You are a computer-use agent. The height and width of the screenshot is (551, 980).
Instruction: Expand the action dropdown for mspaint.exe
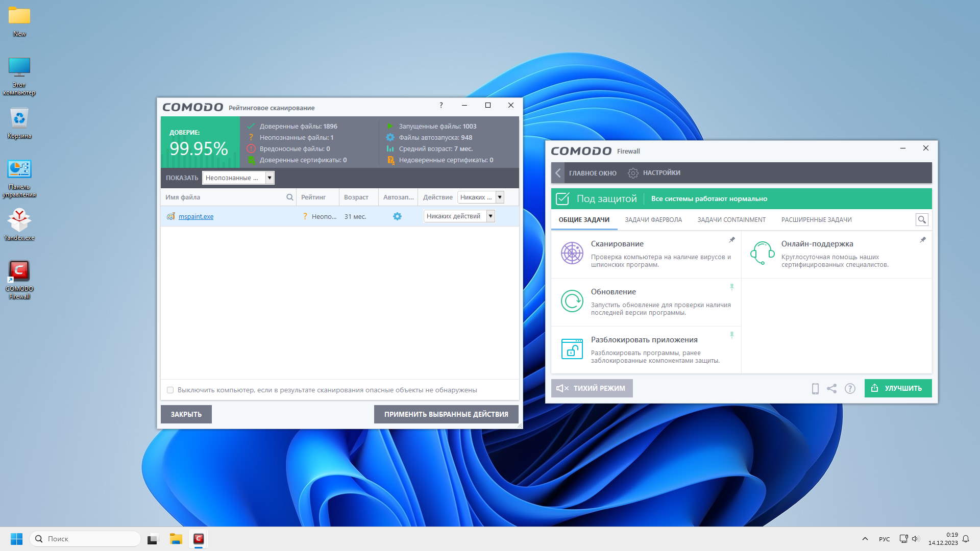click(x=491, y=216)
